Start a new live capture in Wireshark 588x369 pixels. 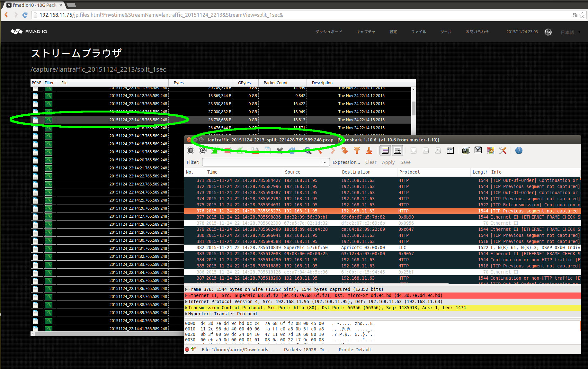click(x=215, y=150)
